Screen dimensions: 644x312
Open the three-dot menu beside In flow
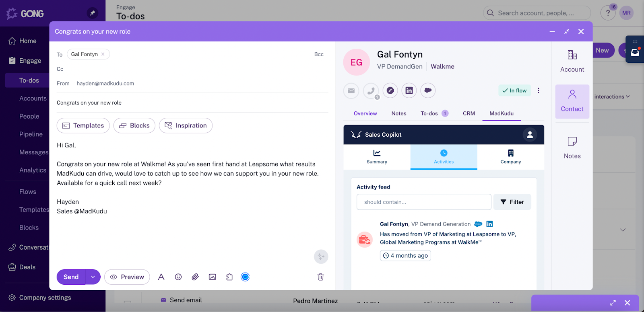538,90
